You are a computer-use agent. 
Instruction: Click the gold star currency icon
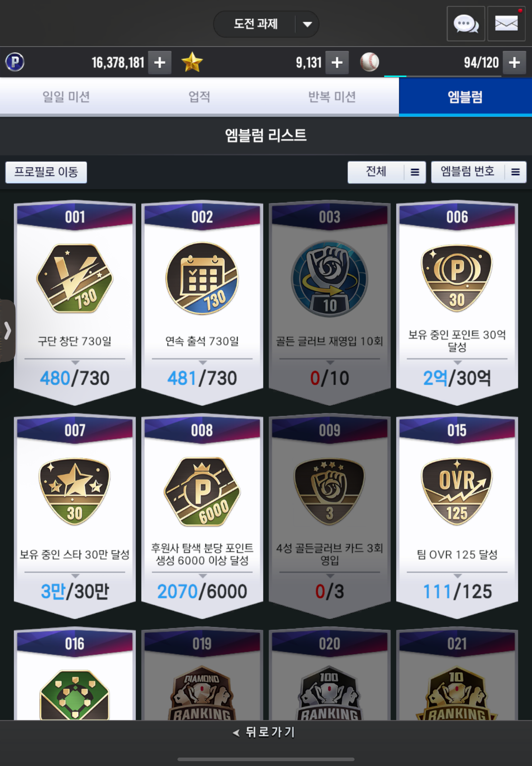[192, 62]
